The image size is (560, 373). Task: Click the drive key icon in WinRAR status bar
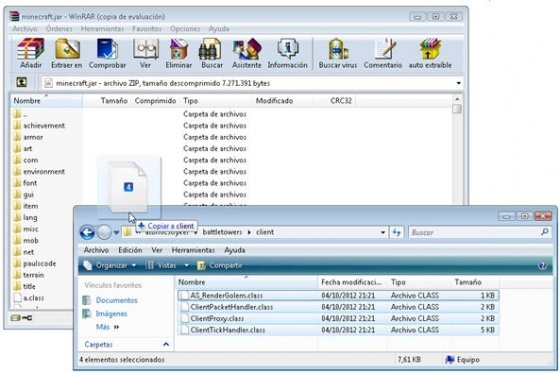pos(21,318)
